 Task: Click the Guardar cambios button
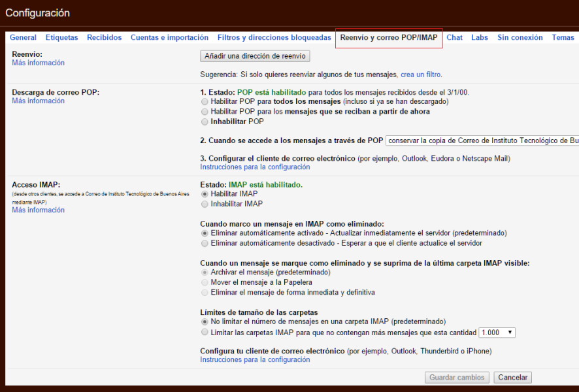(457, 378)
